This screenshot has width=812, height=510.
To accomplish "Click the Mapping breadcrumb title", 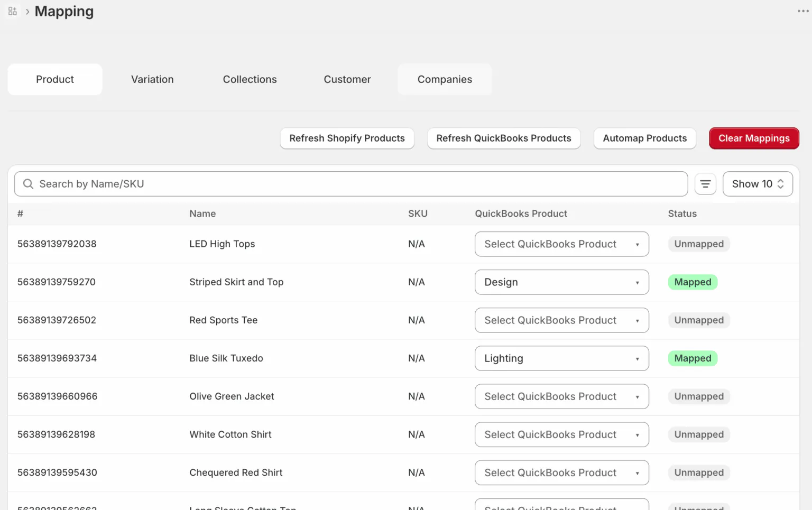I will [64, 12].
